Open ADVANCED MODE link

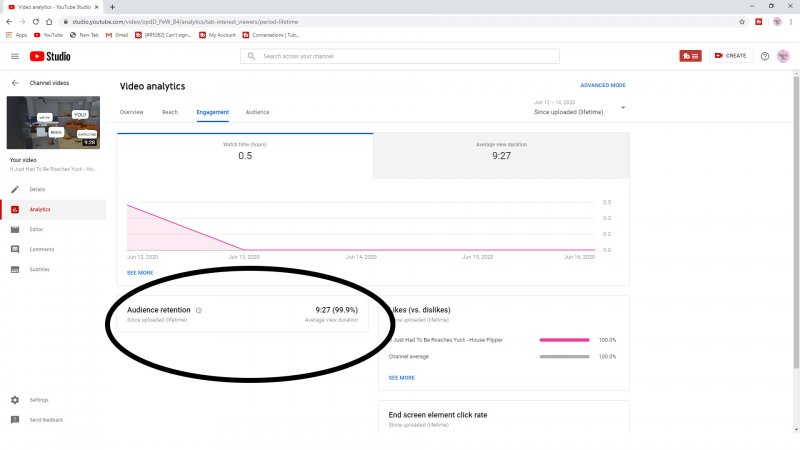point(603,85)
